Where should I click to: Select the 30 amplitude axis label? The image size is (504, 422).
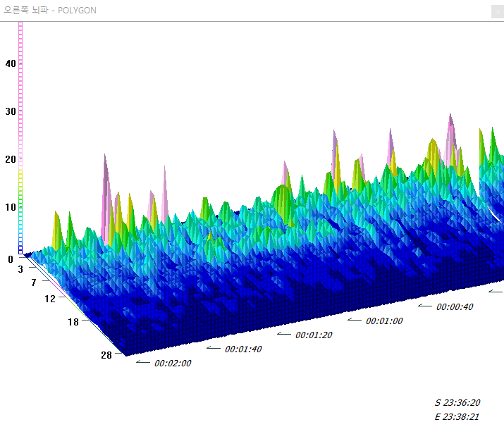[x=10, y=111]
